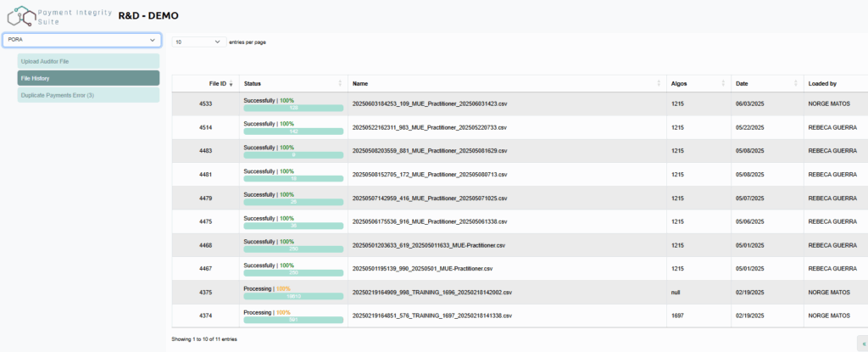Click the Algos column sort arrows

point(723,83)
